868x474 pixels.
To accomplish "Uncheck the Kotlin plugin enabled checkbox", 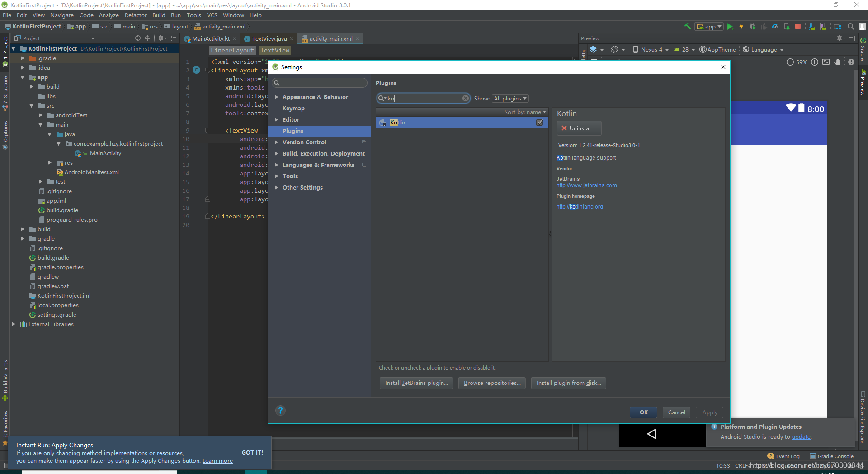I will [x=540, y=123].
